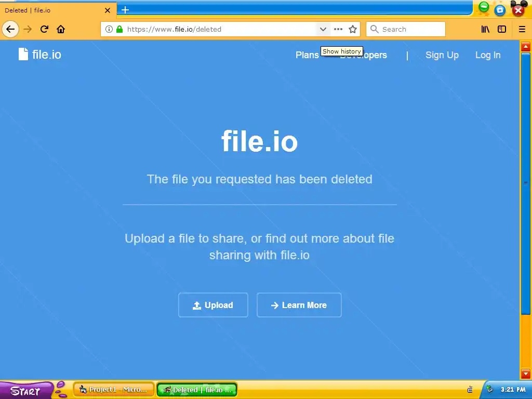532x399 pixels.
Task: Open the hamburger application menu
Action: coord(522,29)
